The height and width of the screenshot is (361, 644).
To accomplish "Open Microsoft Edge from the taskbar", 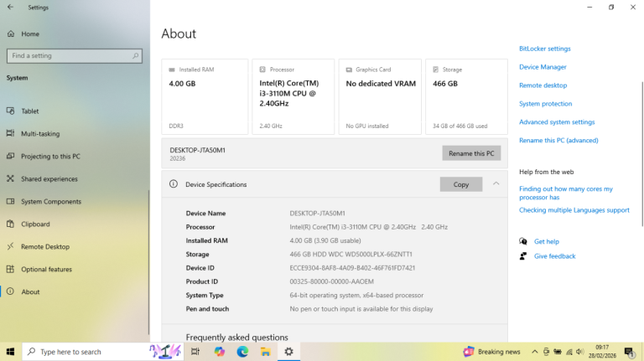I will (x=242, y=352).
